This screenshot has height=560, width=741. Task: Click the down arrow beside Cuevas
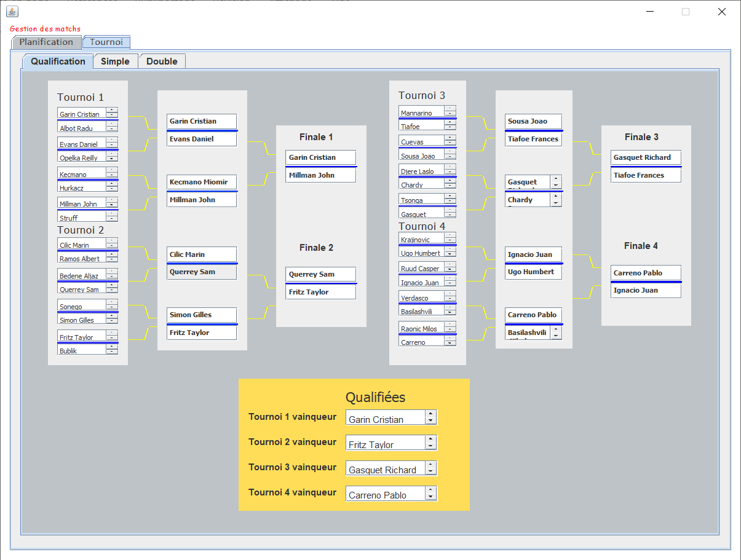click(x=450, y=143)
